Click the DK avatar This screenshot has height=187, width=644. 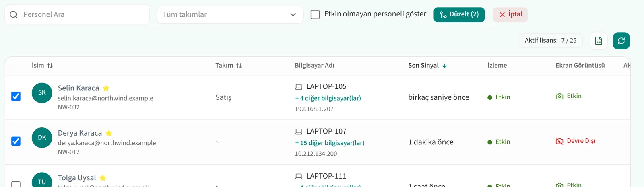[42, 138]
